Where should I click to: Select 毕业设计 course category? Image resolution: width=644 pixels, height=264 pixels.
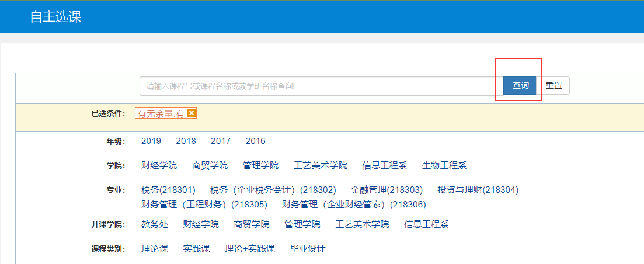[x=308, y=249]
